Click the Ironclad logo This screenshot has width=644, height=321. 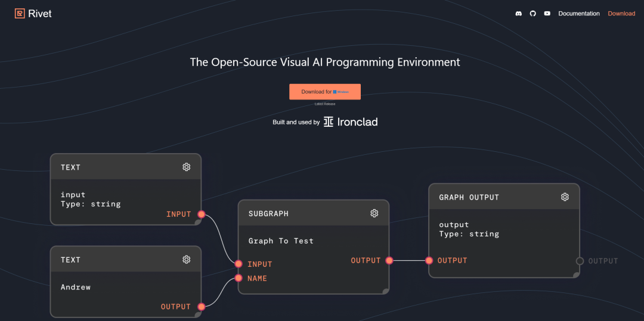tap(351, 121)
